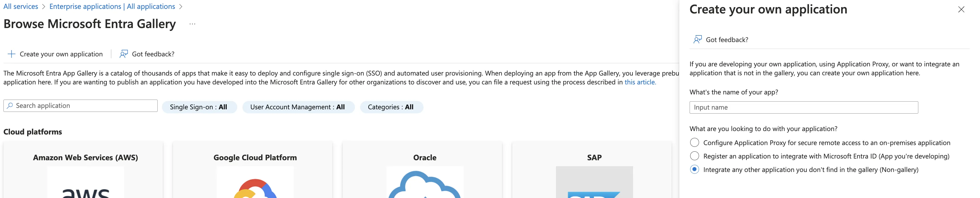Open the User Account Management filter

[298, 107]
